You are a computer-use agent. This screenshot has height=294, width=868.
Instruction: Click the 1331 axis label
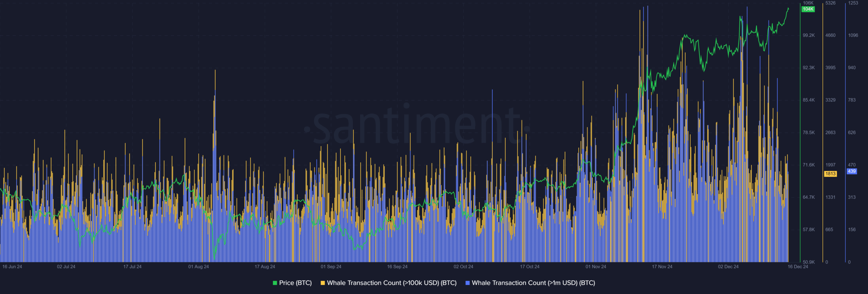tap(830, 197)
